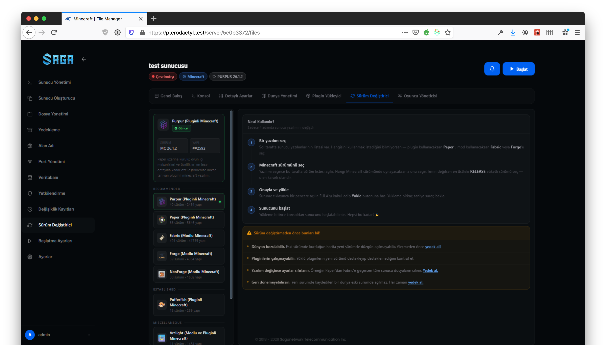Open a new browser tab

point(154,19)
